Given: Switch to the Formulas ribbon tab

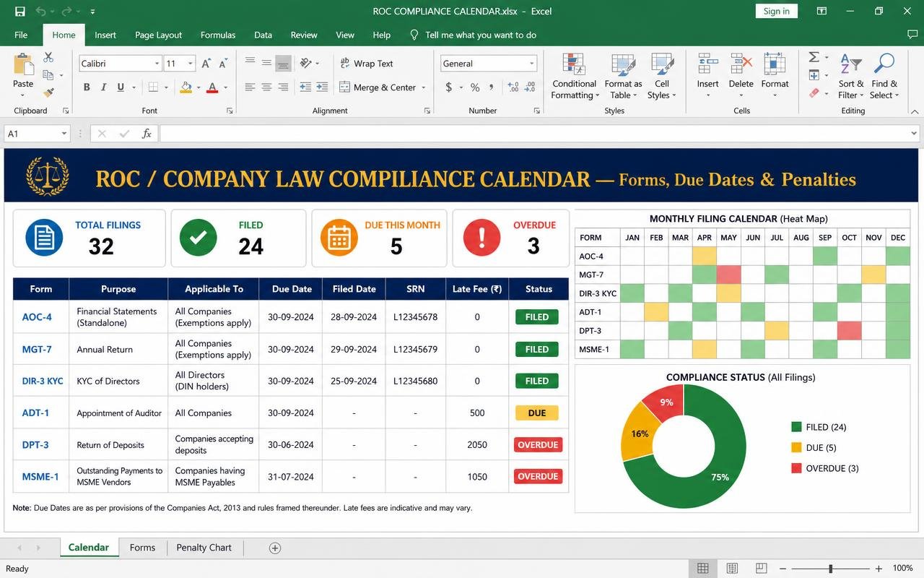Looking at the screenshot, I should (x=218, y=35).
